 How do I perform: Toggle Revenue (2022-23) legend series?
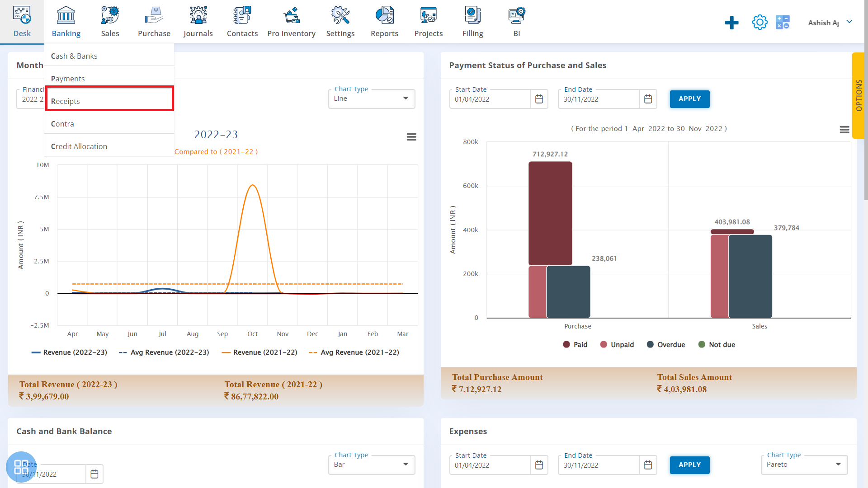point(69,352)
